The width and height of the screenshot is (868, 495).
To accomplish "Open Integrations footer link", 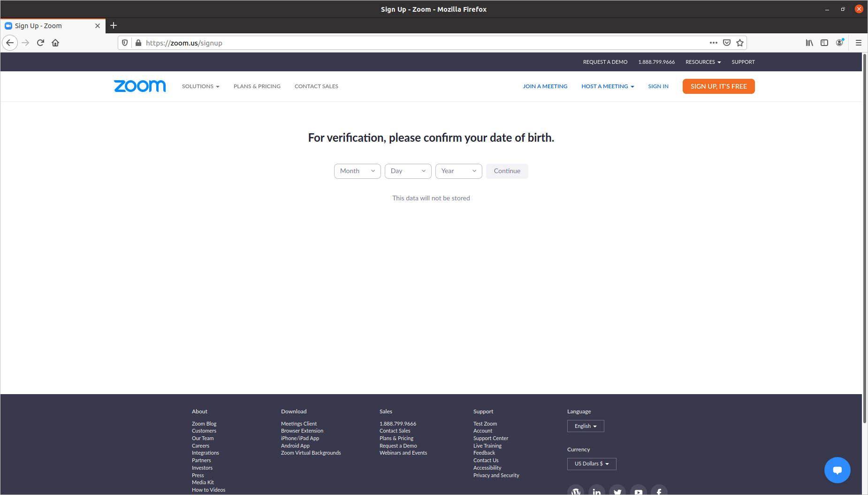I will (206, 453).
